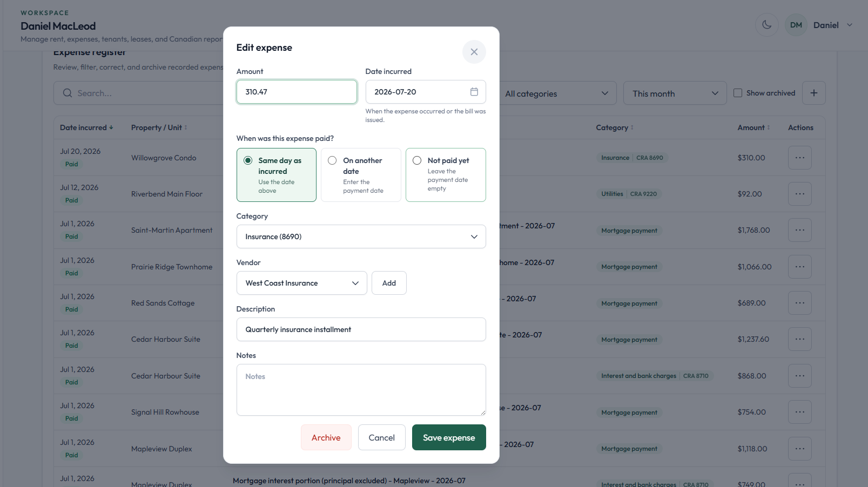The height and width of the screenshot is (487, 868).
Task: Sort by Amount column header
Action: [x=753, y=127]
